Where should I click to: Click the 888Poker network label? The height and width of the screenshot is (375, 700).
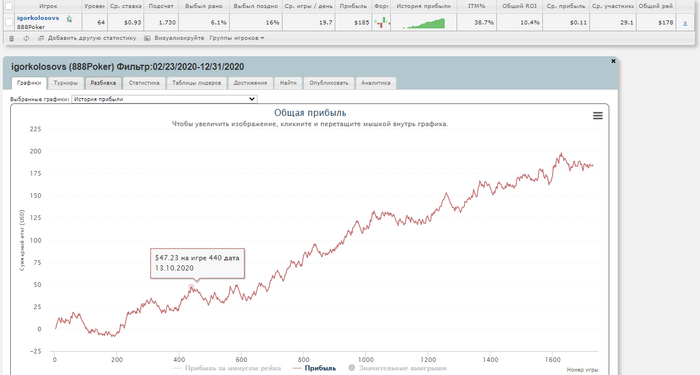[x=31, y=27]
